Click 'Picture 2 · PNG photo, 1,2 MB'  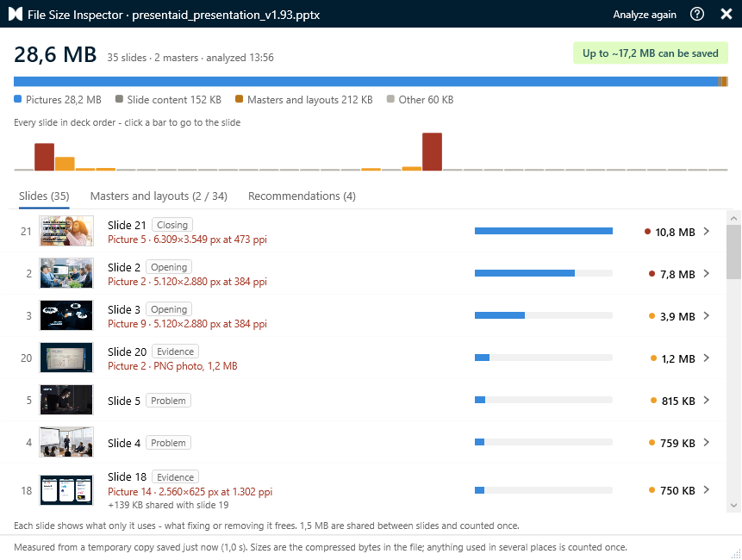(x=172, y=366)
